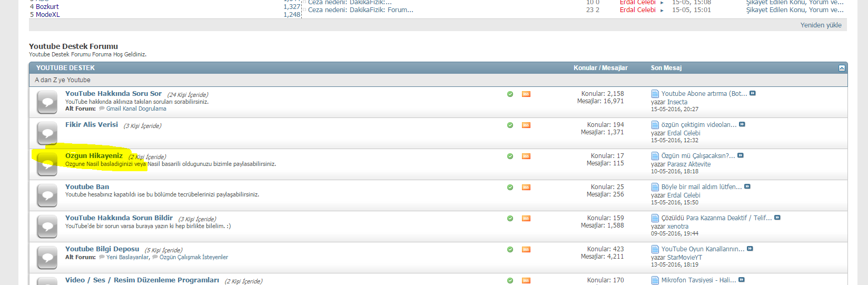Go to last post arrow beside Youtube Abone artırma
This screenshot has height=285, width=868.
[x=753, y=93]
